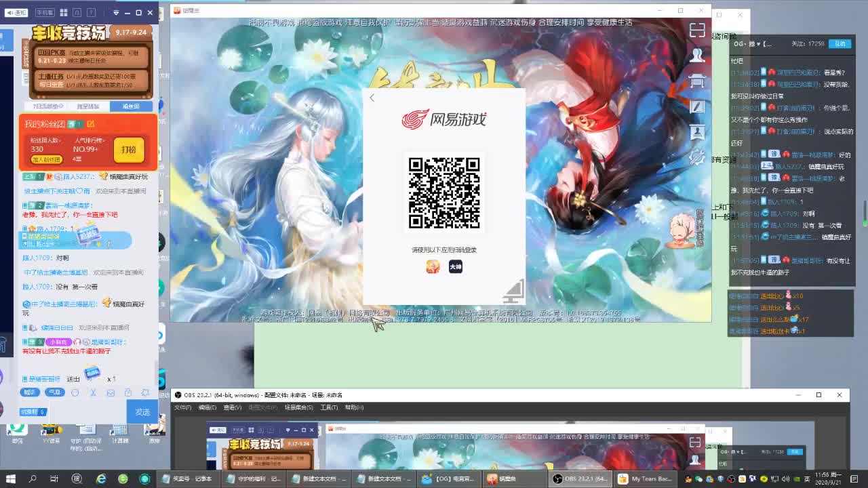The image size is (868, 488).
Task: Open the 计算器 desktop shortcut
Action: [120, 434]
